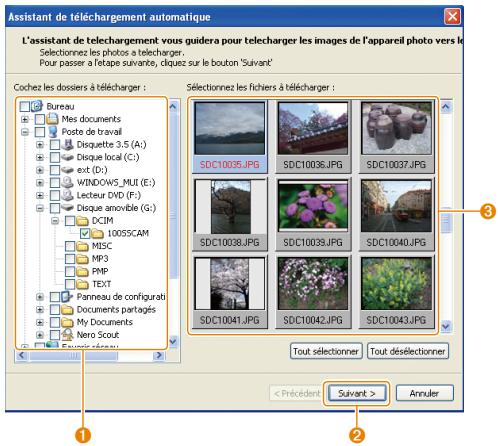Click the WINDOWS_MUI (E:) disc icon
The height and width of the screenshot is (446, 498).
[67, 182]
